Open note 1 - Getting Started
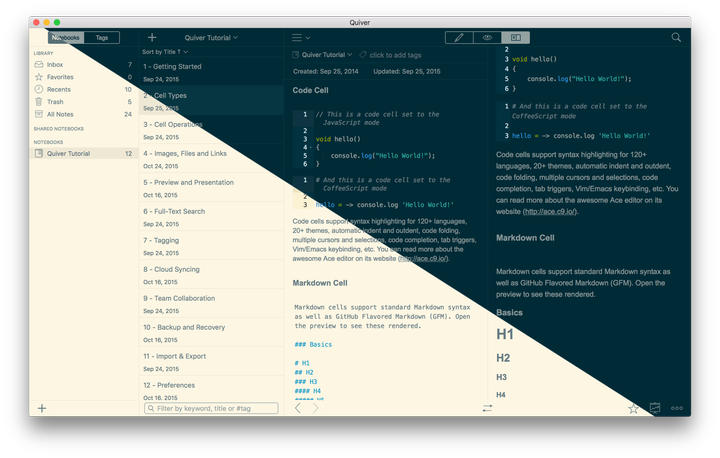This screenshot has width=720, height=458. click(x=211, y=71)
